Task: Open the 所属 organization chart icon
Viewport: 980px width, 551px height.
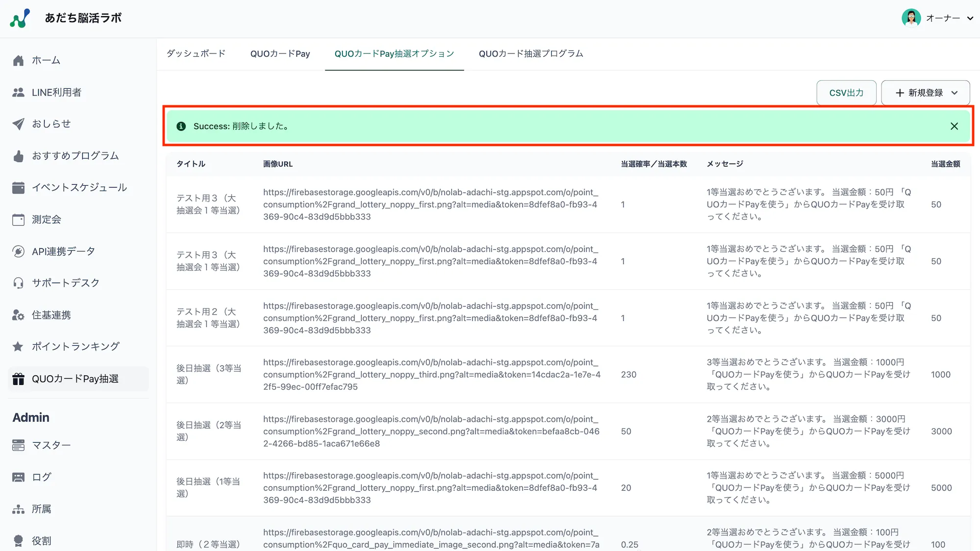Action: [x=18, y=509]
